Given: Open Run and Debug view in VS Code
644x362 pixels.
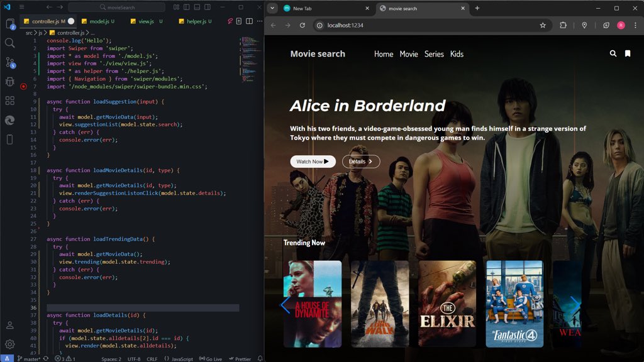Looking at the screenshot, I should point(10,81).
